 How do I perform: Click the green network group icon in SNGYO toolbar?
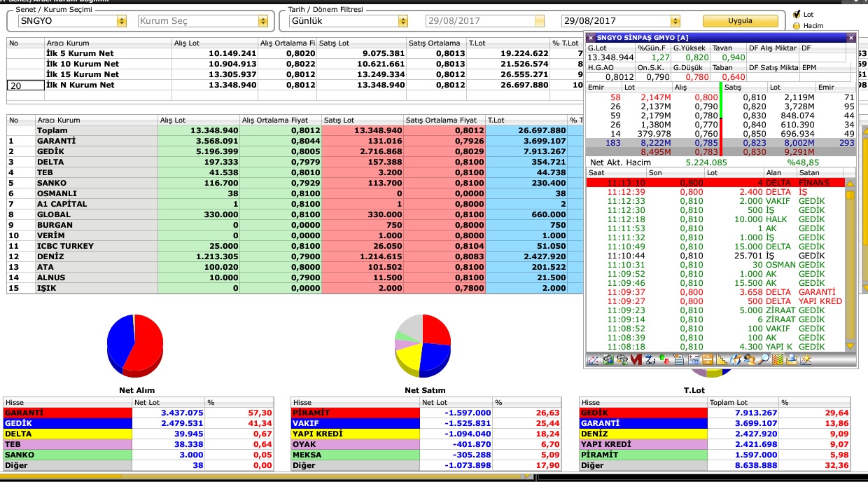608,360
